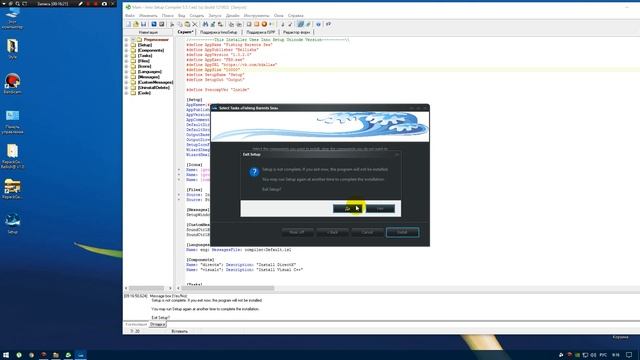This screenshot has height=360, width=640.
Task: Open the Инструменты menu
Action: [x=256, y=16]
